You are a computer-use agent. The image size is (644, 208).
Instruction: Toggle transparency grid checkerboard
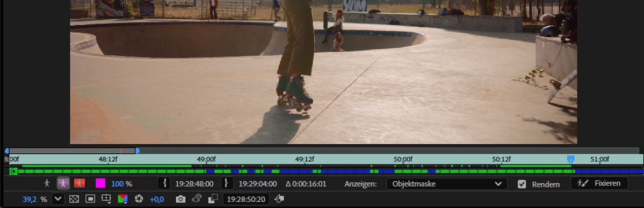pos(74,199)
